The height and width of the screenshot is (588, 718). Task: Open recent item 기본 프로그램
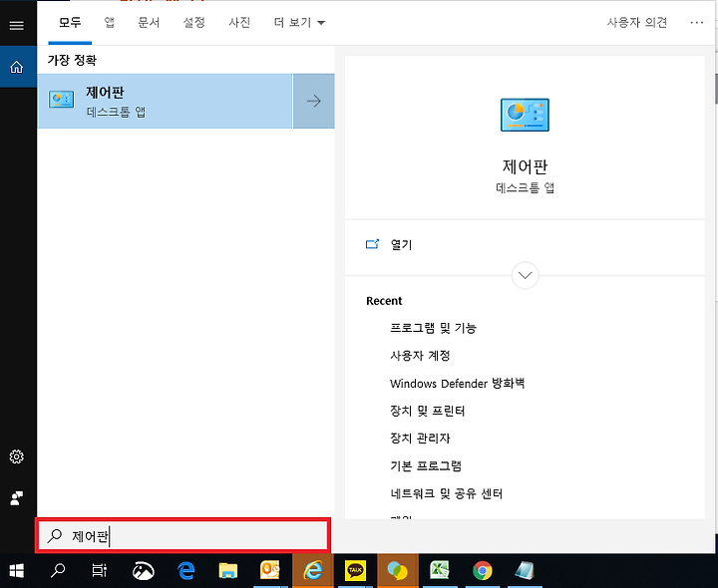tap(426, 465)
